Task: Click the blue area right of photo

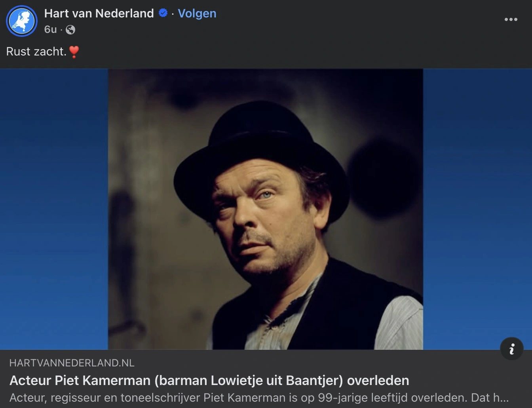Action: (477, 209)
